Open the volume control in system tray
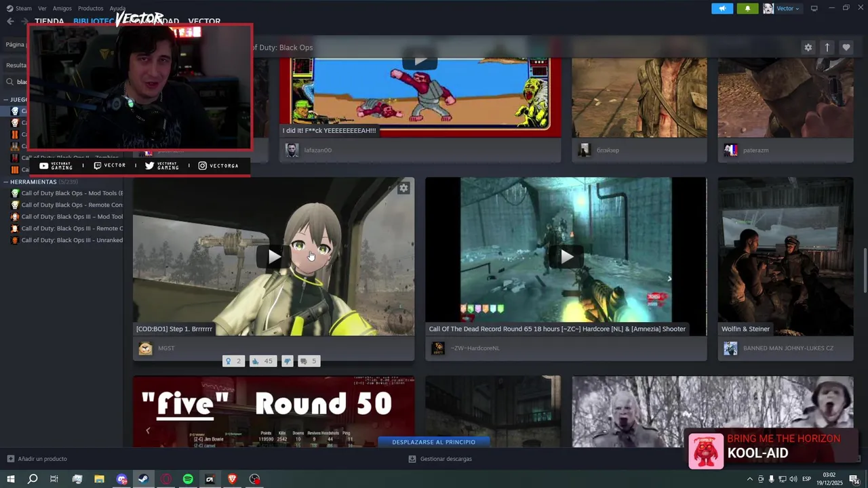The image size is (868, 488). pyautogui.click(x=793, y=479)
